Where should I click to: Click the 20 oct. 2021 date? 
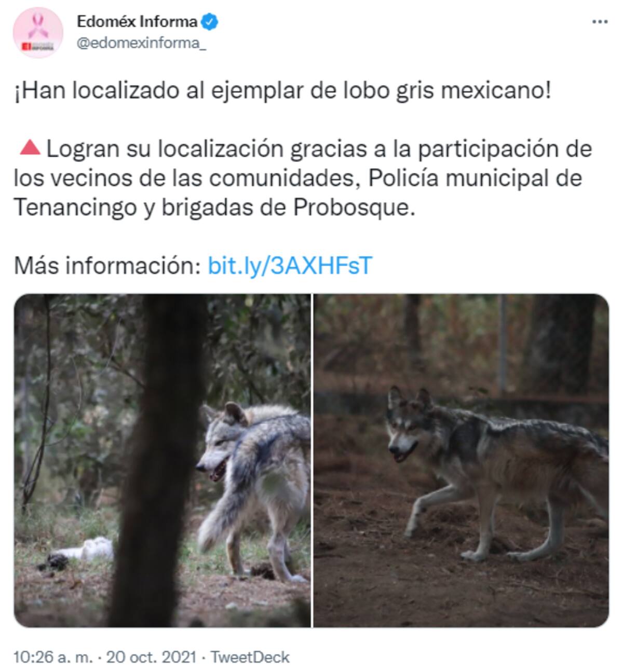coord(151,657)
